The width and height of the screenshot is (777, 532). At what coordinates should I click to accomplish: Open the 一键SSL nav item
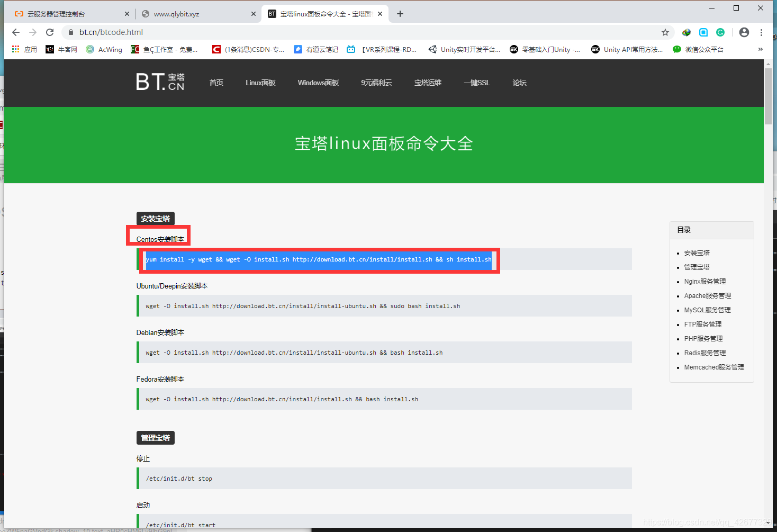[477, 83]
